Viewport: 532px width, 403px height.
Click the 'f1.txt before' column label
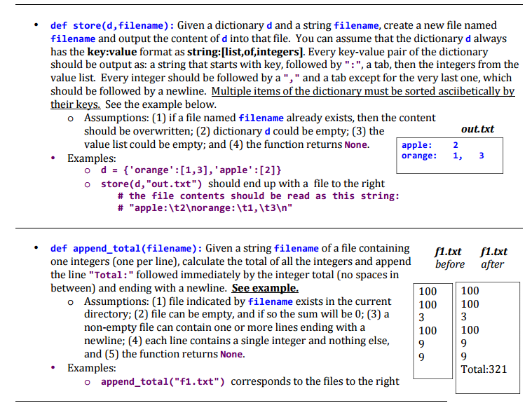pos(449,258)
